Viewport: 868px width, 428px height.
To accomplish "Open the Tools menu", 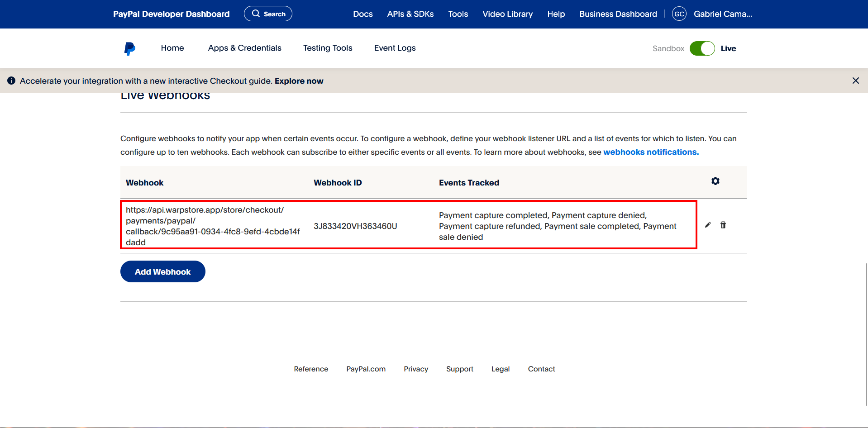I will 458,14.
